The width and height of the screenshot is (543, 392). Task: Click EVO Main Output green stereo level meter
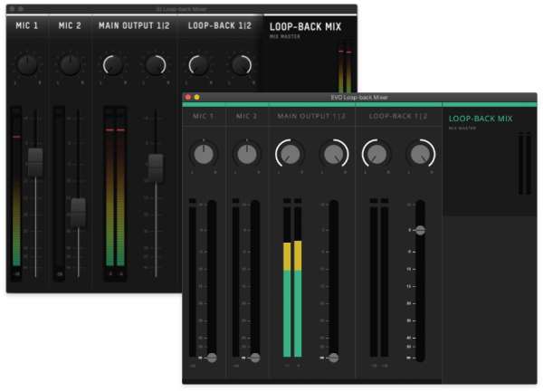(x=292, y=278)
